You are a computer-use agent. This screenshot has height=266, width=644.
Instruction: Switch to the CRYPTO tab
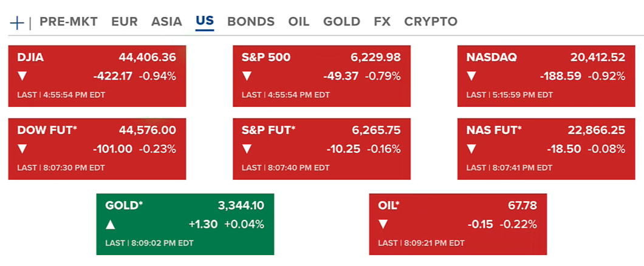(431, 22)
